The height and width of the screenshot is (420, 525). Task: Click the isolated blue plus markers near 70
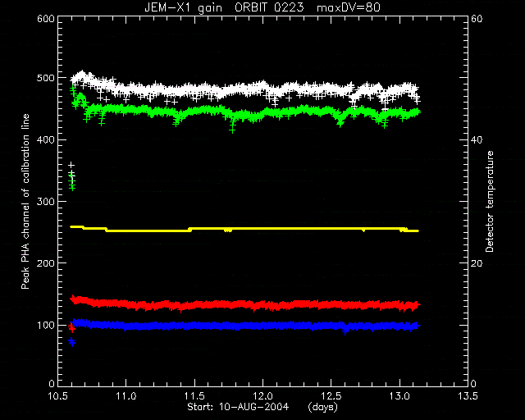click(x=71, y=341)
